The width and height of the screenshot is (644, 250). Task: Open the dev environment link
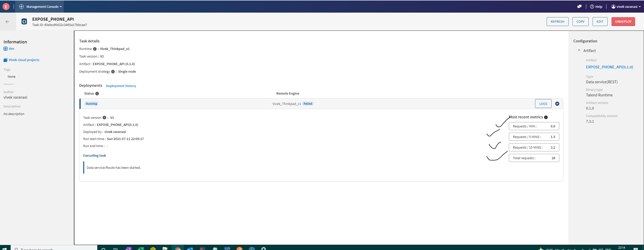pyautogui.click(x=12, y=49)
